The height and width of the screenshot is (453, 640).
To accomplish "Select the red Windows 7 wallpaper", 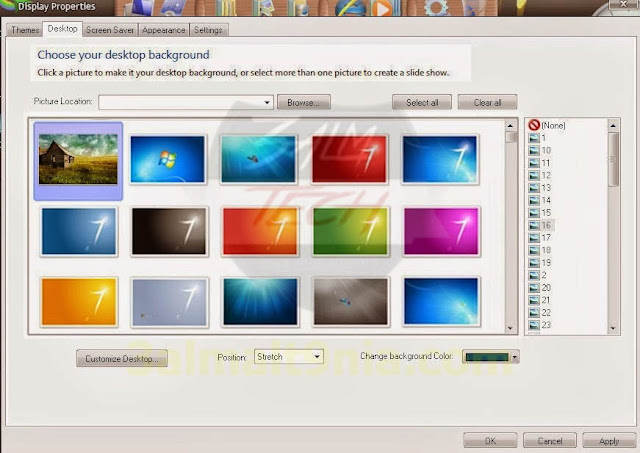I will [x=349, y=159].
